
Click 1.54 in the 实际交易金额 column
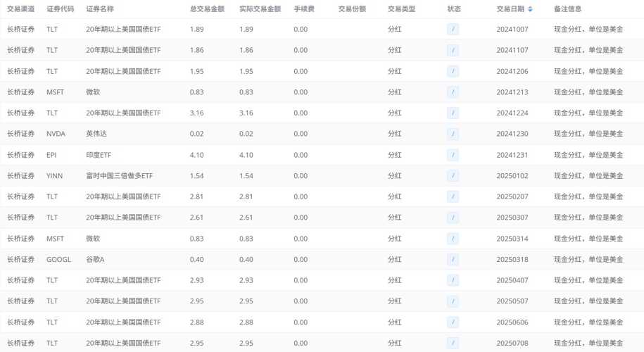click(x=246, y=176)
